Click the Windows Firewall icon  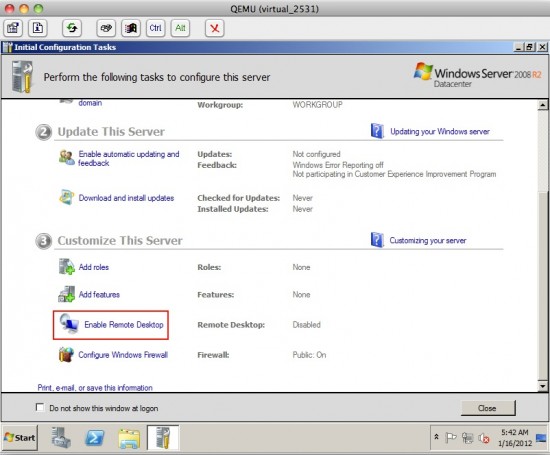click(66, 354)
